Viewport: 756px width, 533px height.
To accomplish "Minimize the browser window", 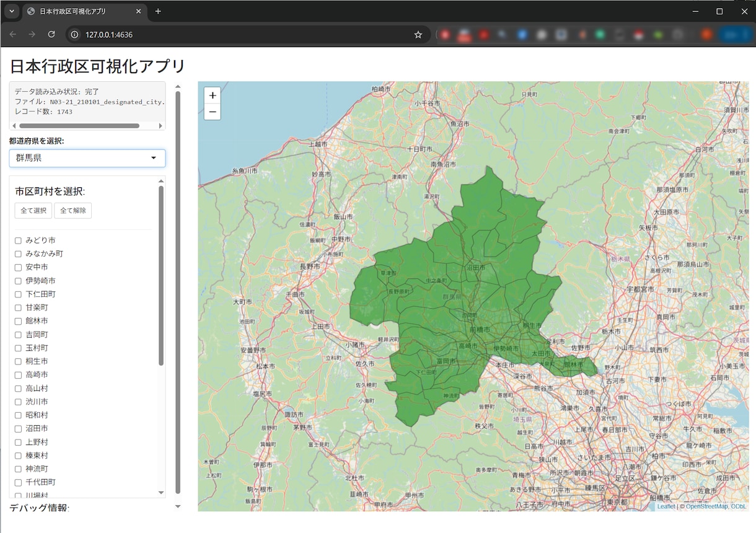I will tap(696, 11).
